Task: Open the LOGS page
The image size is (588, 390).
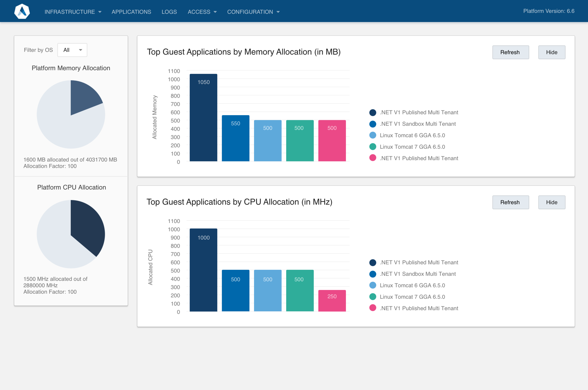Action: 169,12
